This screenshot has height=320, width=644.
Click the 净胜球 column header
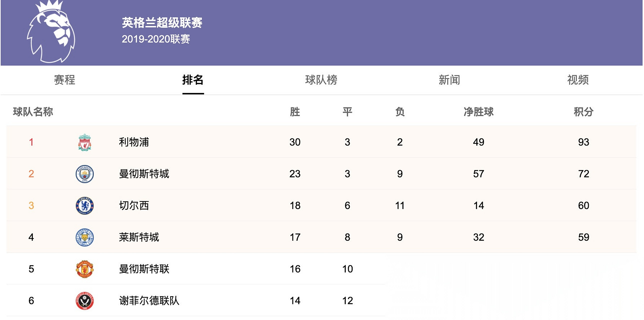pos(479,112)
